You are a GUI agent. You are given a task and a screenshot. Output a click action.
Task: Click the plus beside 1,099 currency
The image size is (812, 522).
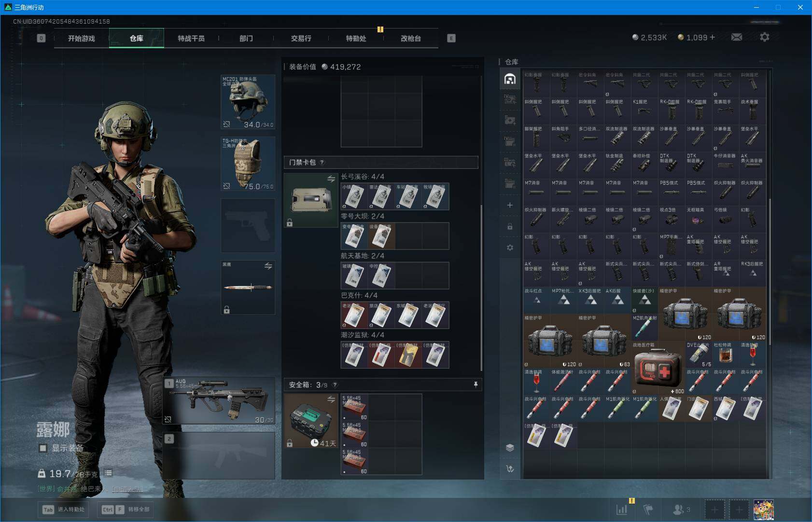713,37
